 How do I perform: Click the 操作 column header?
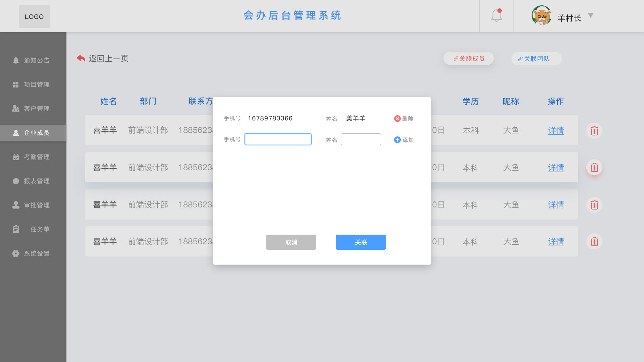[555, 101]
